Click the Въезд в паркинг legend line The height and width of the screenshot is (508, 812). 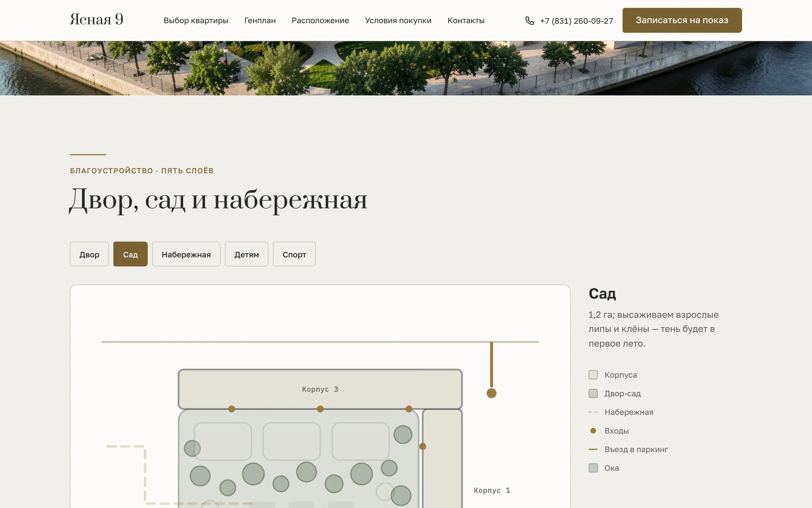coord(593,449)
